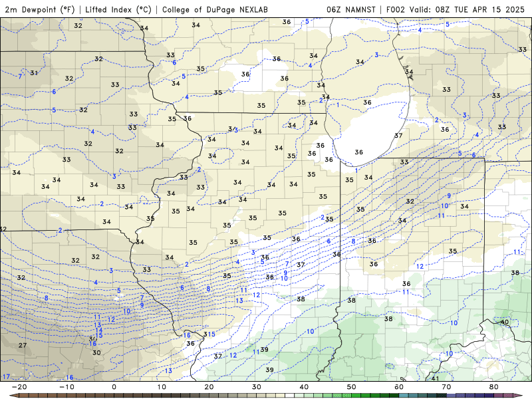Click the blue lifted index label 14

(x=98, y=330)
